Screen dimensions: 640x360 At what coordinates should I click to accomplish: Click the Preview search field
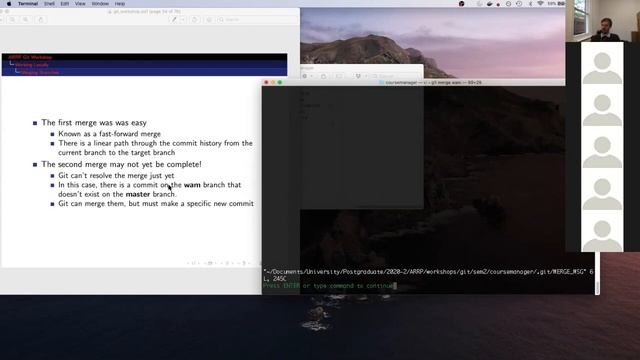pyautogui.click(x=257, y=20)
